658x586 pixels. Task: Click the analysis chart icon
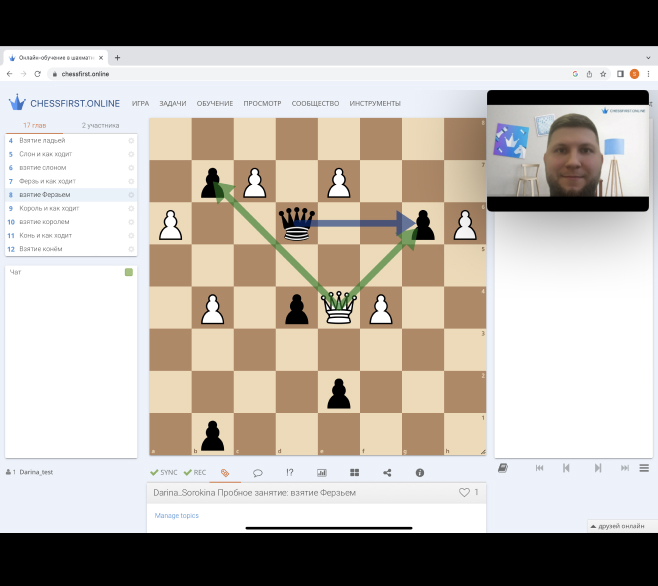(322, 472)
